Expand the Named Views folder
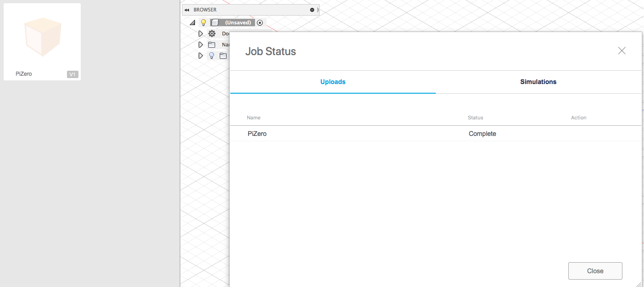 click(200, 45)
